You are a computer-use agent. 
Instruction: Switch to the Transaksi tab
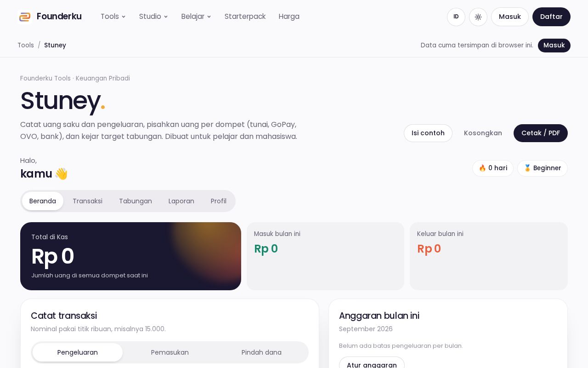point(87,201)
